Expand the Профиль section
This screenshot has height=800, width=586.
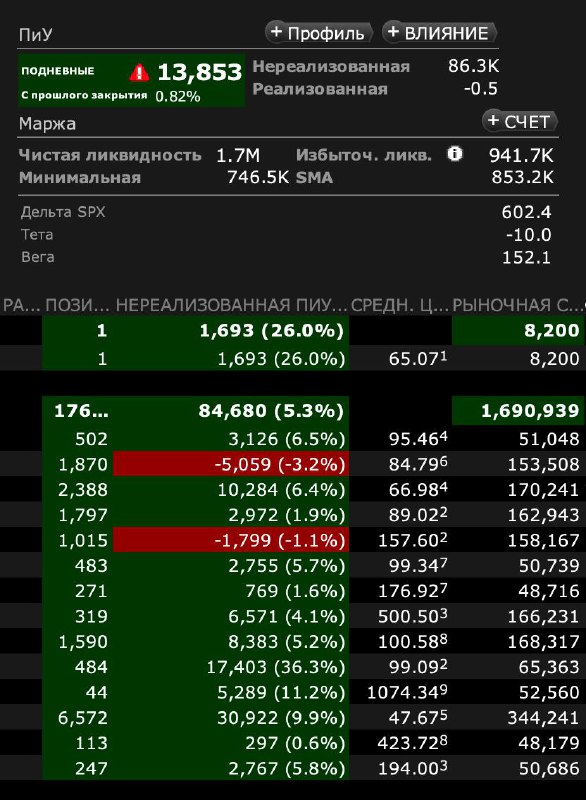click(x=319, y=33)
